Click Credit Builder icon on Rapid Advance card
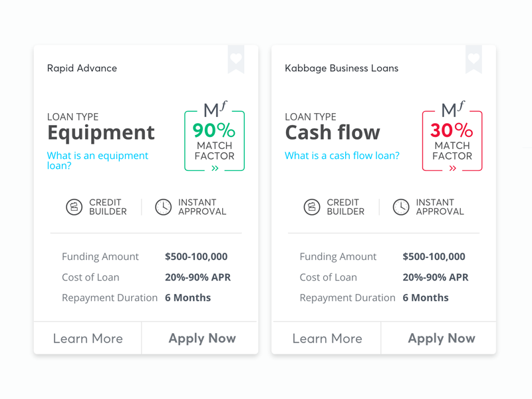Screen dimensions: 532x399 pyautogui.click(x=74, y=207)
